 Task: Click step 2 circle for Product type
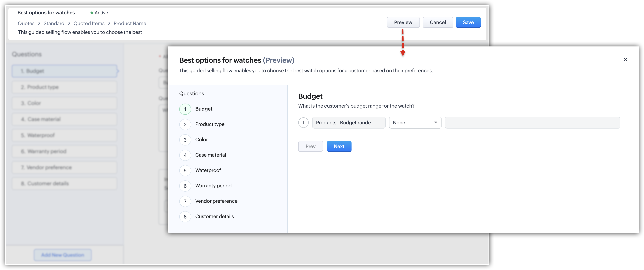(x=185, y=125)
